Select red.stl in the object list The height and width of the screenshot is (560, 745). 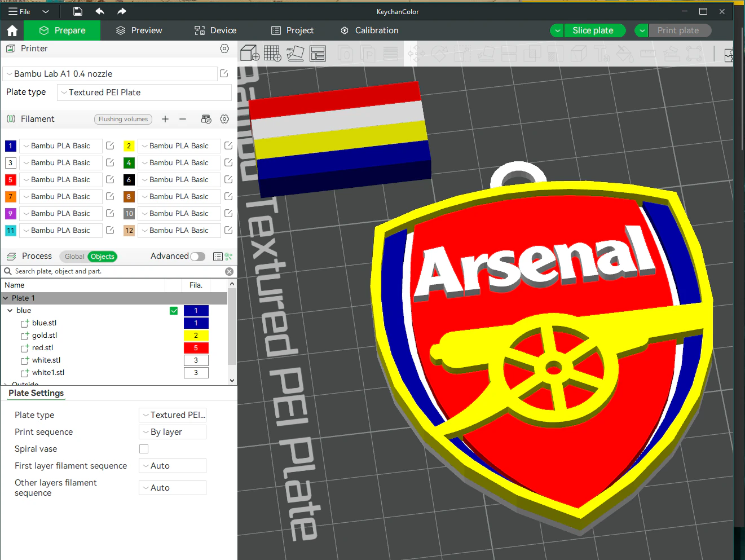[x=42, y=348]
